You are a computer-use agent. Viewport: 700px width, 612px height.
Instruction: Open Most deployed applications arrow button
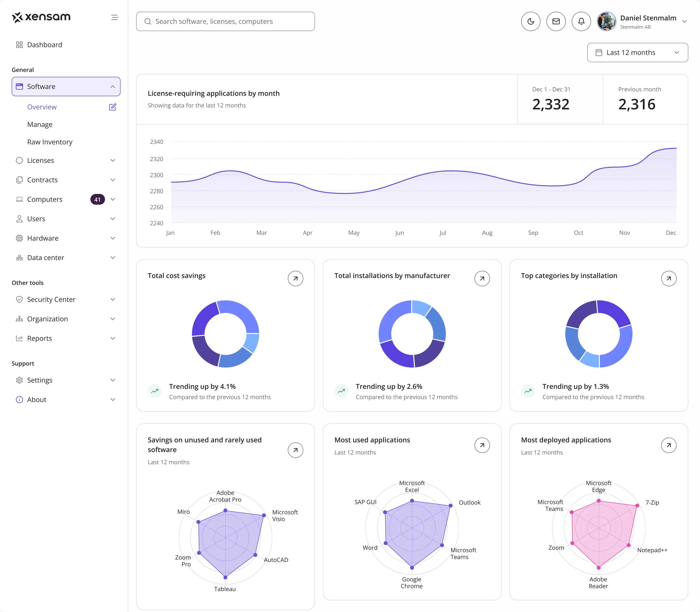(x=669, y=445)
